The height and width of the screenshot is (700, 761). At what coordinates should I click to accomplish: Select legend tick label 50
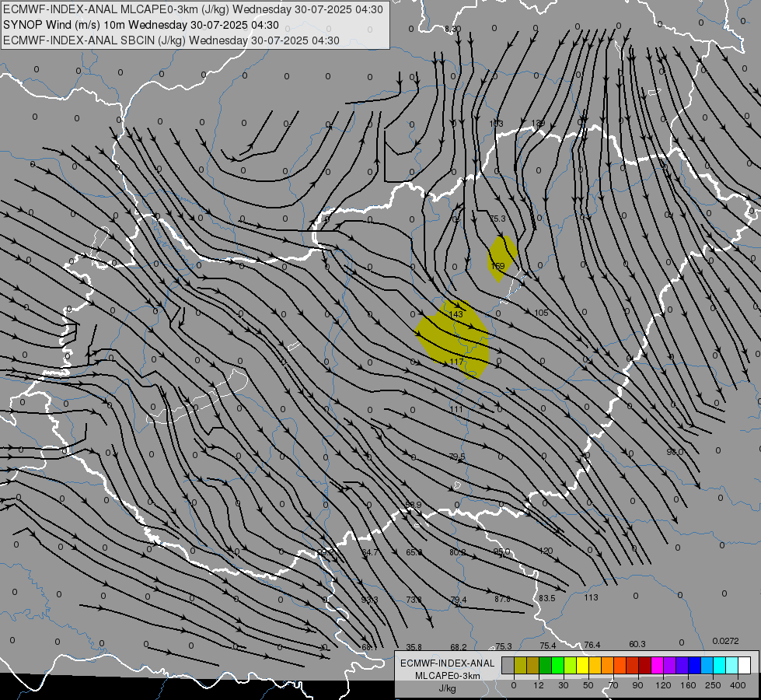pos(588,685)
